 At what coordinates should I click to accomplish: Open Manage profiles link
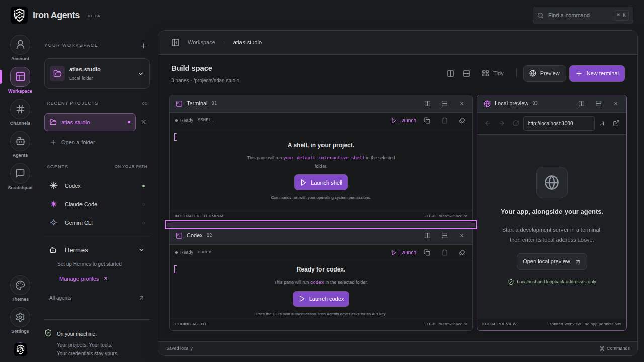[84, 279]
